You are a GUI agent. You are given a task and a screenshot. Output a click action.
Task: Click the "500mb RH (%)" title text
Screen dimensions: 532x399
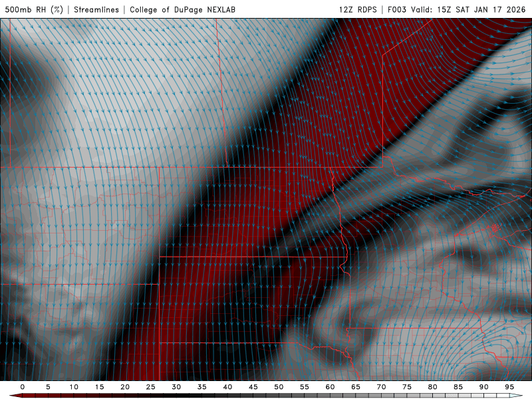coord(34,9)
